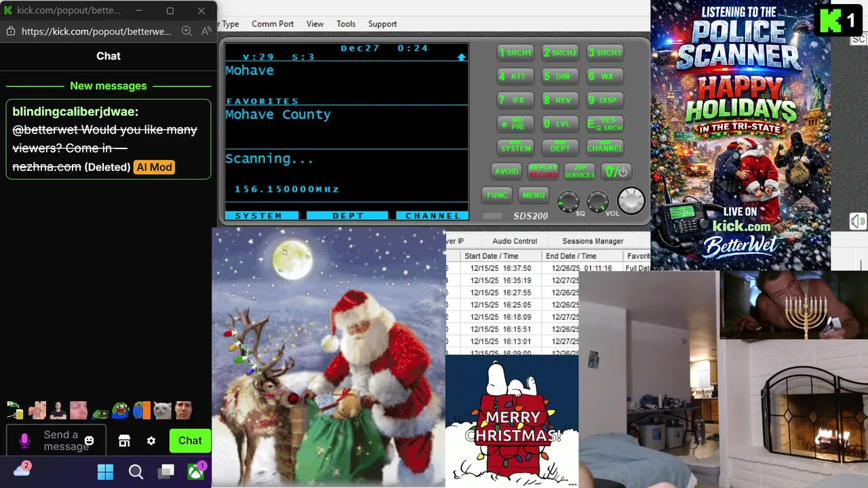Click the browser zoom magnifier icon
The image size is (868, 488).
tap(186, 31)
